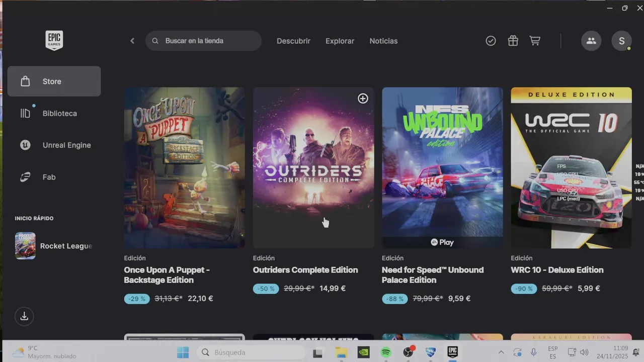Screen dimensions: 644x362
Task: Click the -50 % discount badge
Action: [266, 289]
